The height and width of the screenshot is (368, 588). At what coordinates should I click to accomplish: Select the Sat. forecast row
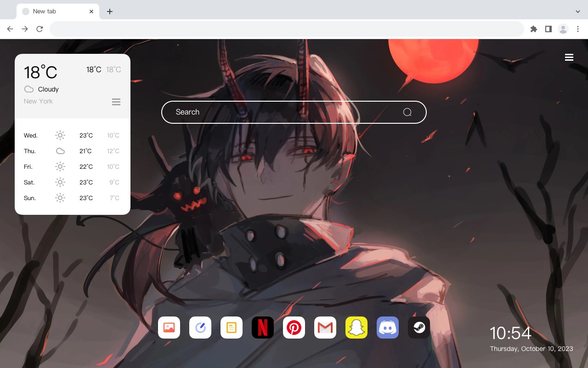tap(73, 182)
